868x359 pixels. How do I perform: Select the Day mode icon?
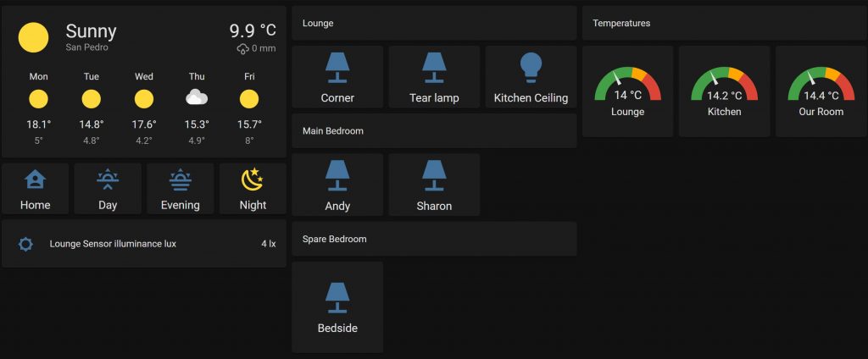pyautogui.click(x=108, y=179)
